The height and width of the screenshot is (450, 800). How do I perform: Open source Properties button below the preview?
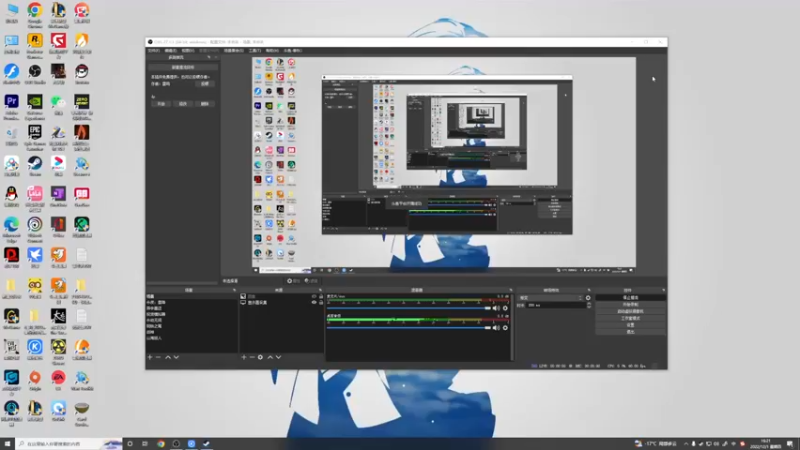tap(293, 281)
